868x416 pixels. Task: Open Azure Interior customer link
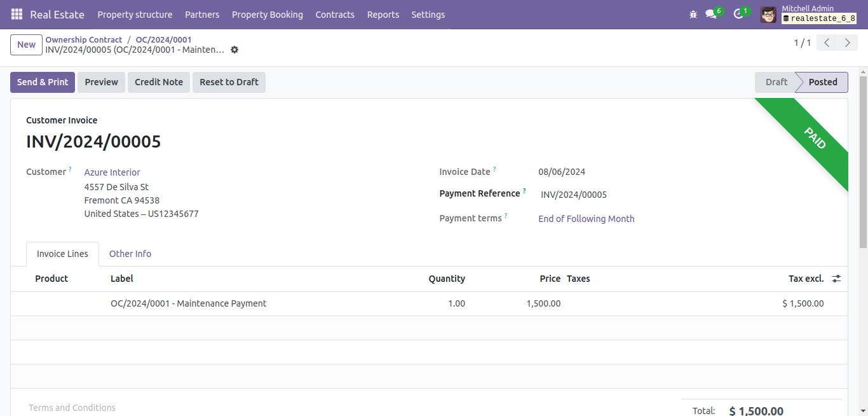click(112, 172)
